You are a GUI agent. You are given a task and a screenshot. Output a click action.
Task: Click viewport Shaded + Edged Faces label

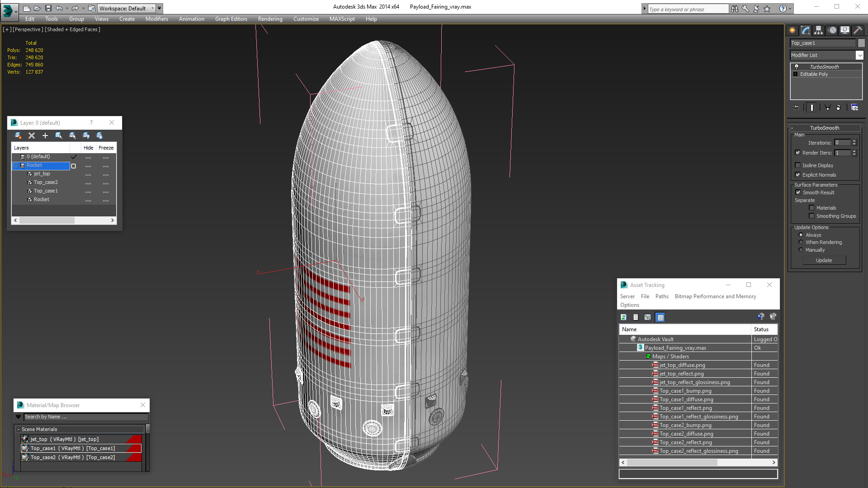coord(72,29)
